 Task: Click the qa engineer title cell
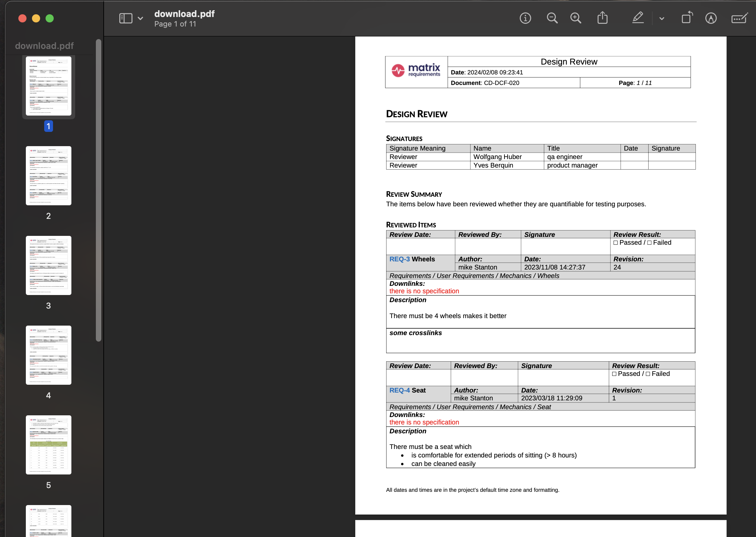pos(582,157)
